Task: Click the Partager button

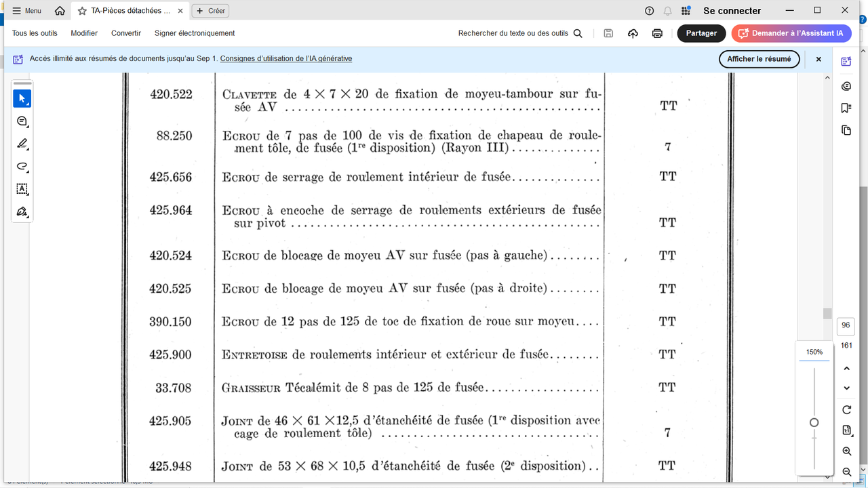Action: tap(701, 33)
